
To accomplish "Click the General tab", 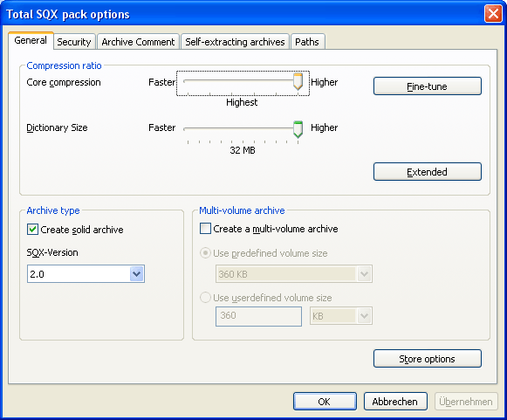I will pos(31,40).
